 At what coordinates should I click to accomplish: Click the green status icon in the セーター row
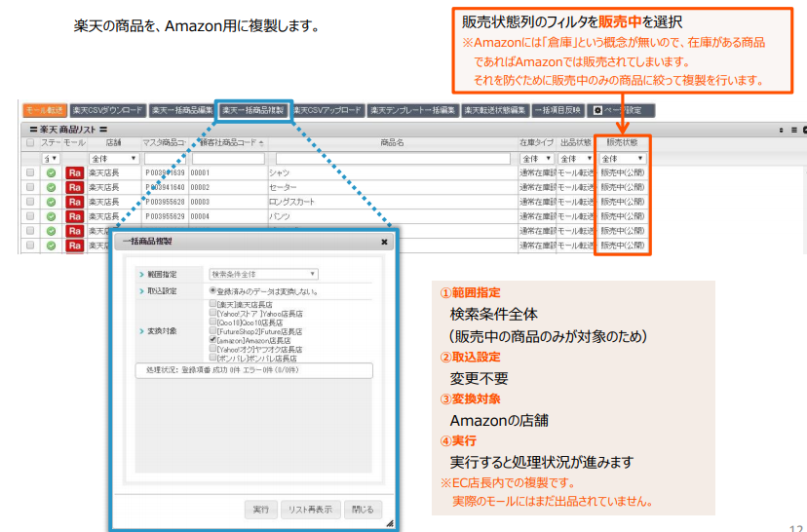click(x=51, y=187)
